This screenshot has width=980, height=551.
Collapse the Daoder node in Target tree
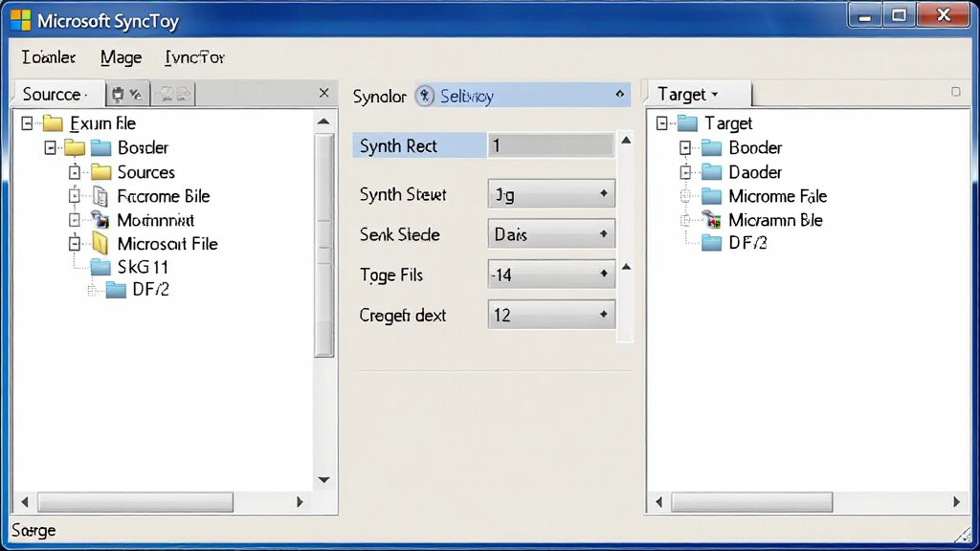[685, 172]
